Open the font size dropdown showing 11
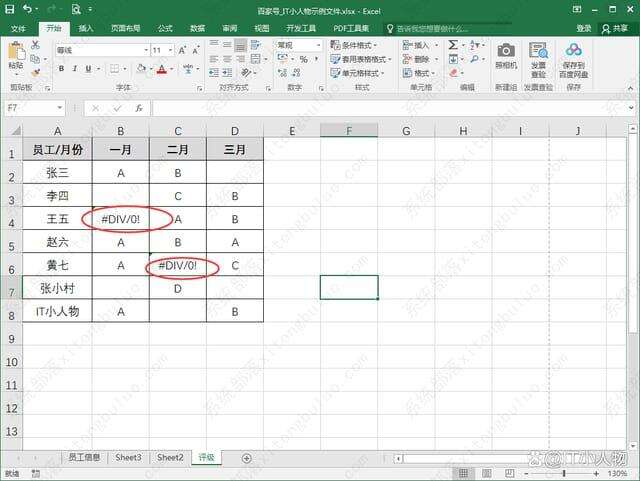This screenshot has width=640, height=481. pyautogui.click(x=171, y=50)
